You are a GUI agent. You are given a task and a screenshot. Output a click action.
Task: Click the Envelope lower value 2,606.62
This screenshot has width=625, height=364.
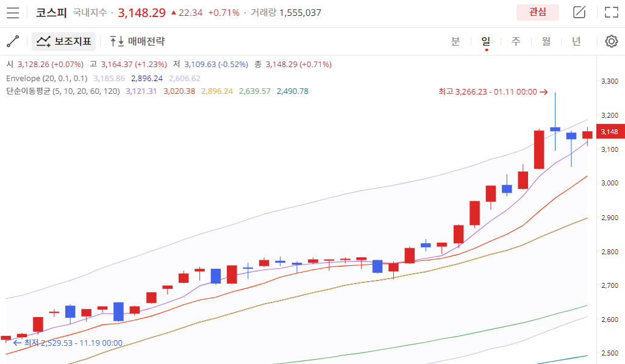tap(185, 79)
